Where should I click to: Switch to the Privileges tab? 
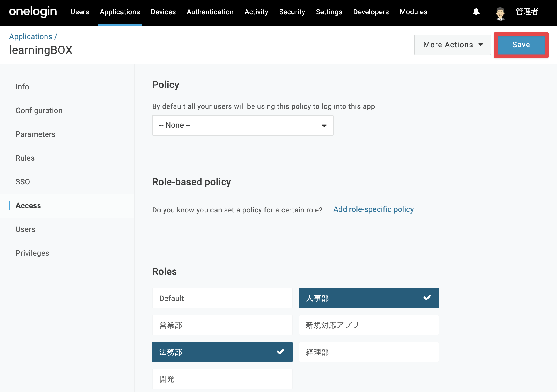[x=32, y=253]
